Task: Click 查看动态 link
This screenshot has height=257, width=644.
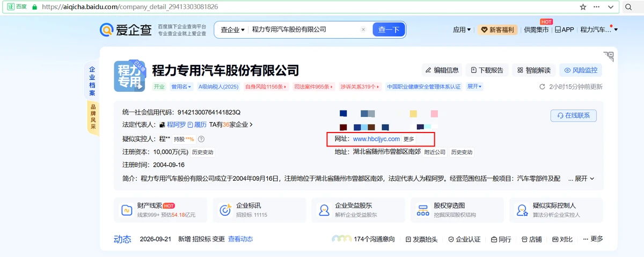Action: click(x=240, y=239)
